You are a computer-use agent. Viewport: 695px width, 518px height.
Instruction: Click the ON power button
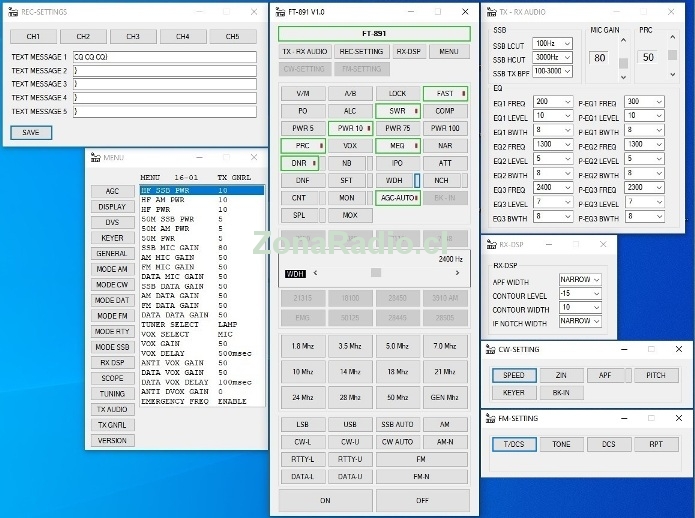pos(325,500)
